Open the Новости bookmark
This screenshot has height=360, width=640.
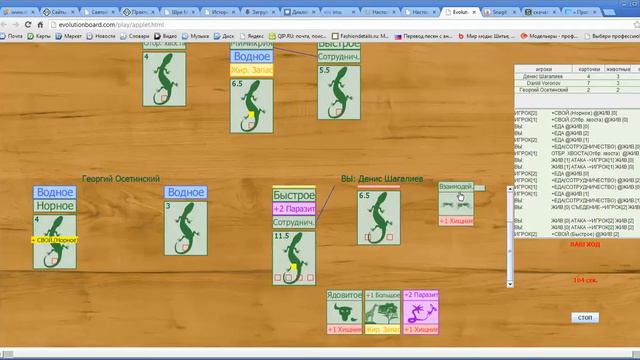coord(101,36)
